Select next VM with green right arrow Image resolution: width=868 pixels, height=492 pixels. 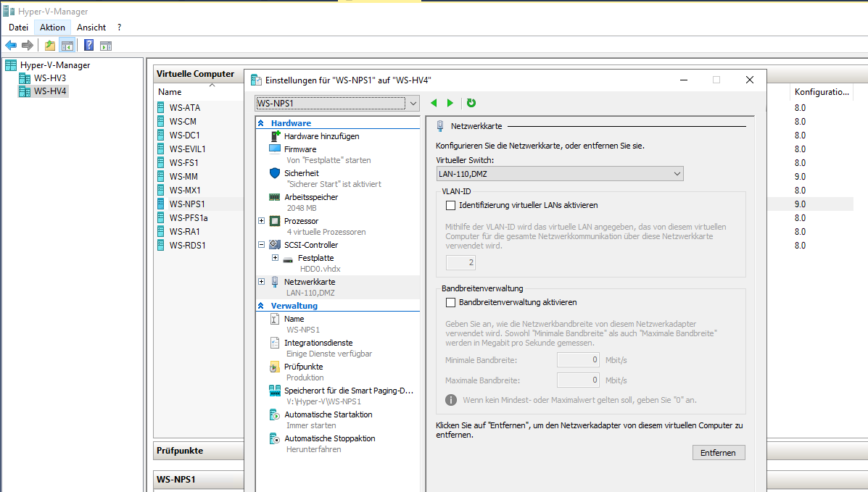(x=450, y=103)
